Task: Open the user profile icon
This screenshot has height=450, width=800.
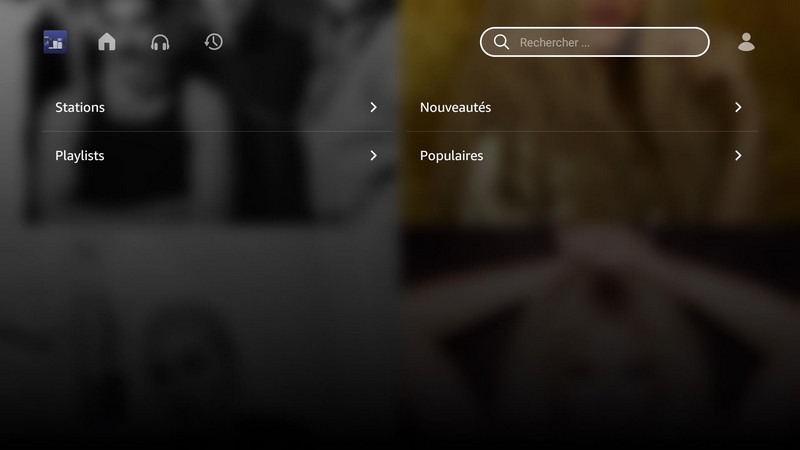Action: pyautogui.click(x=746, y=42)
